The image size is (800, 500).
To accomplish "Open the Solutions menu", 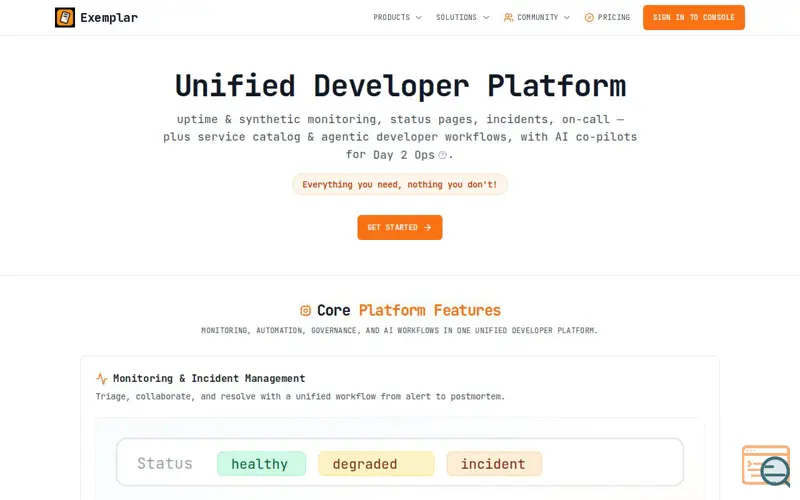I will [462, 17].
